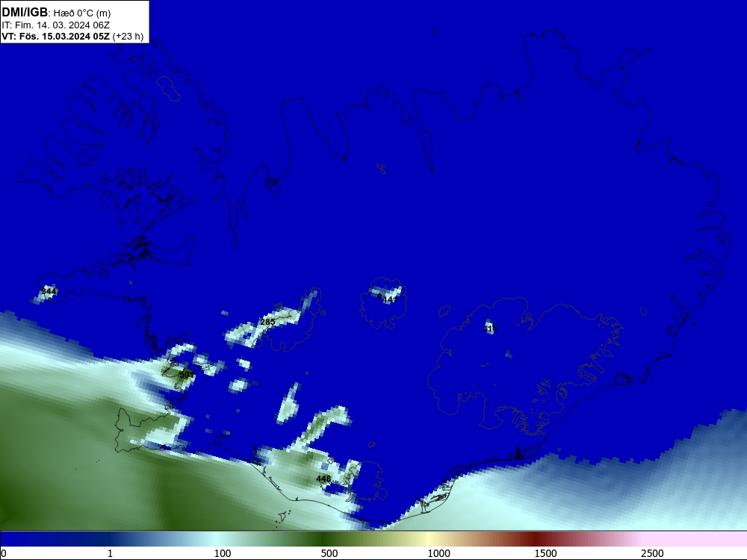Click the 448 height value on the map
The width and height of the screenshot is (747, 560).
(x=323, y=479)
